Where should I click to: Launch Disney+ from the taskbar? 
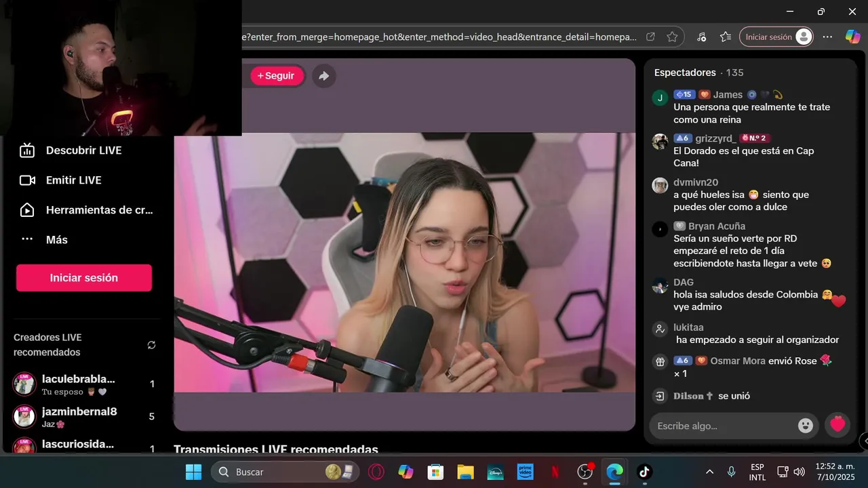495,472
